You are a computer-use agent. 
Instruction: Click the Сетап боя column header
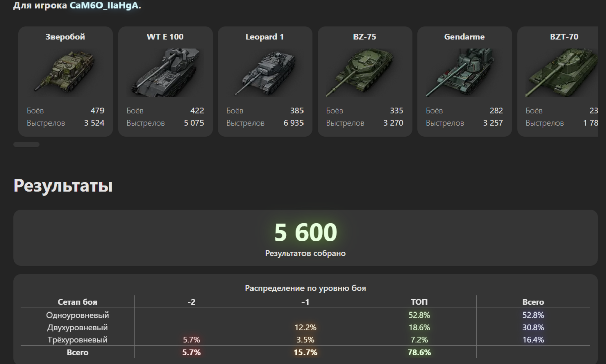[77, 302]
